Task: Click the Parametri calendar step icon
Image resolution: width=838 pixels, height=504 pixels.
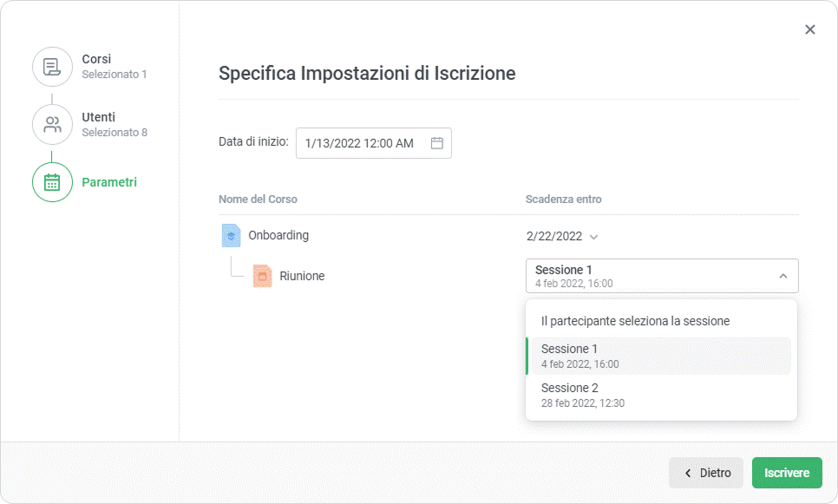Action: coord(52,182)
